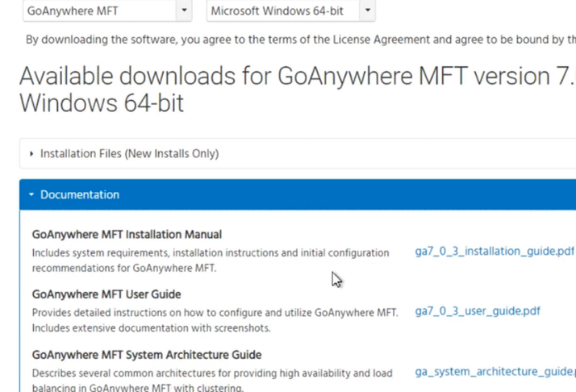Download ga7_0_3_user_guide.pdf
Screen dimensions: 576x392
pyautogui.click(x=478, y=311)
